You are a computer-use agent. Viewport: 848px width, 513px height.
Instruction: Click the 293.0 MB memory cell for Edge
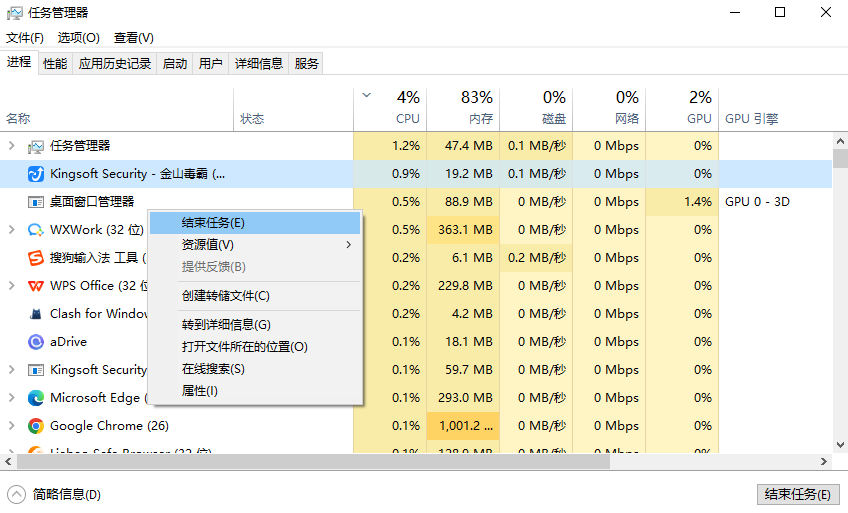(x=463, y=398)
